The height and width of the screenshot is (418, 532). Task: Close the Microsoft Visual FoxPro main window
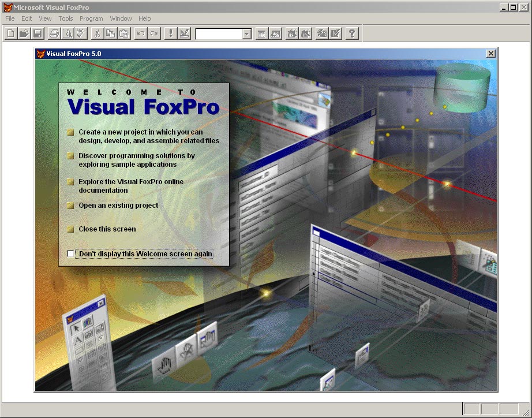524,7
